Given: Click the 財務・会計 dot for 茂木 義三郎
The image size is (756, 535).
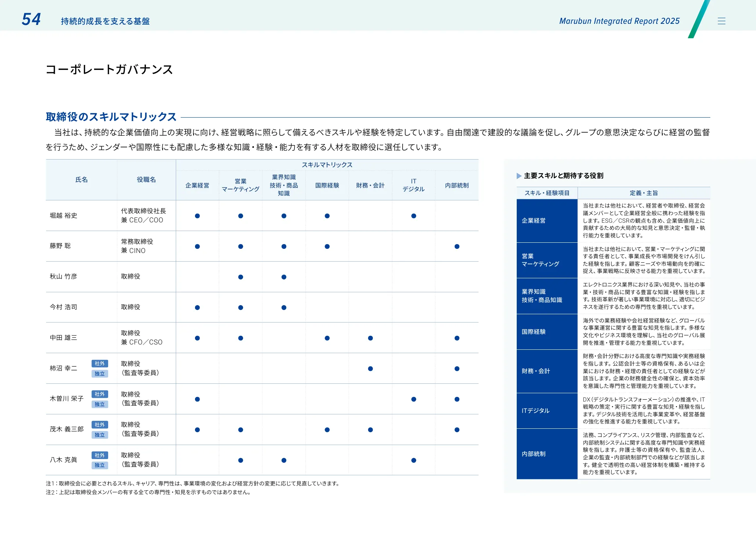Looking at the screenshot, I should pyautogui.click(x=370, y=430).
